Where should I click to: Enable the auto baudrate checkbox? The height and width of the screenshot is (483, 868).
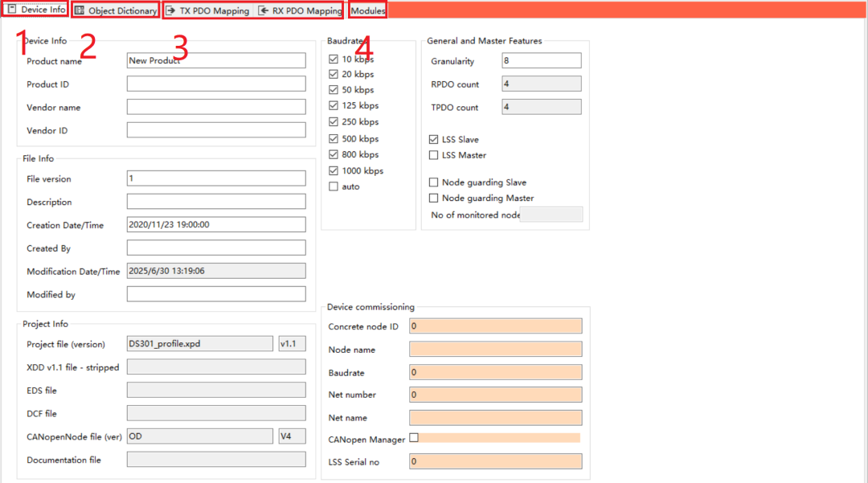pyautogui.click(x=334, y=186)
